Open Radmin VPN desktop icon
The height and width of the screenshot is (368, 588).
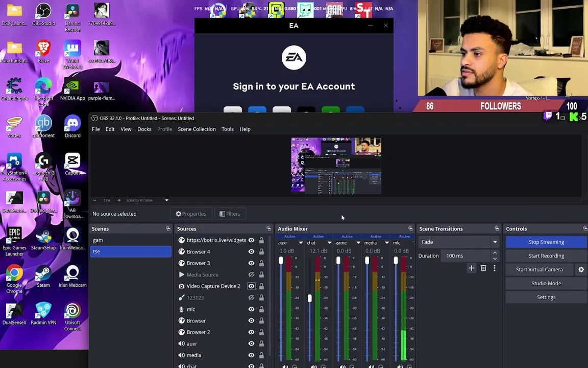pos(43,314)
